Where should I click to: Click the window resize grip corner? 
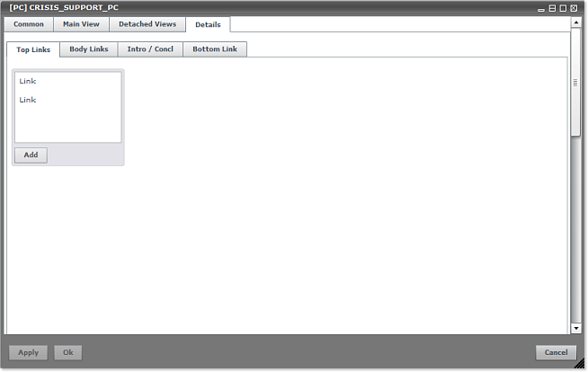coord(582,367)
